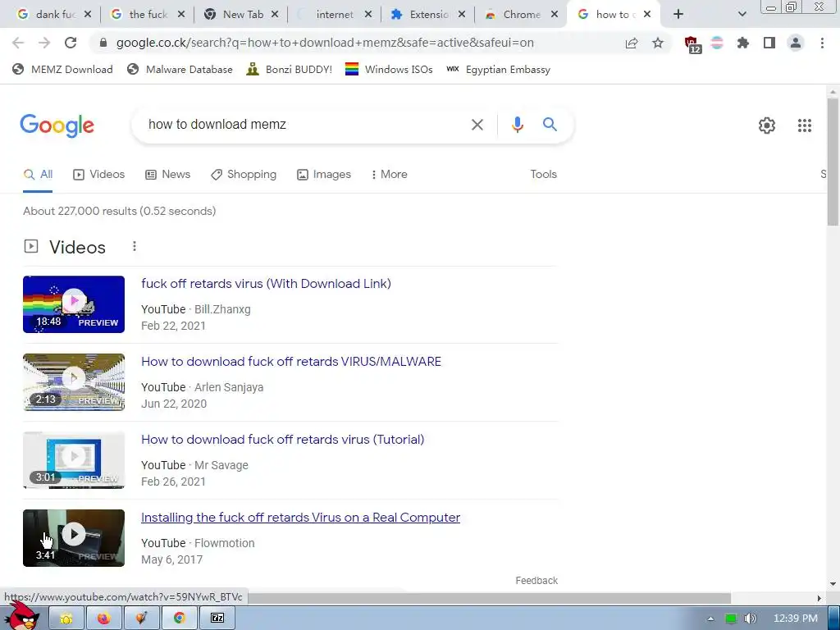Click the browser forward arrow
The height and width of the screenshot is (630, 840).
pos(44,43)
